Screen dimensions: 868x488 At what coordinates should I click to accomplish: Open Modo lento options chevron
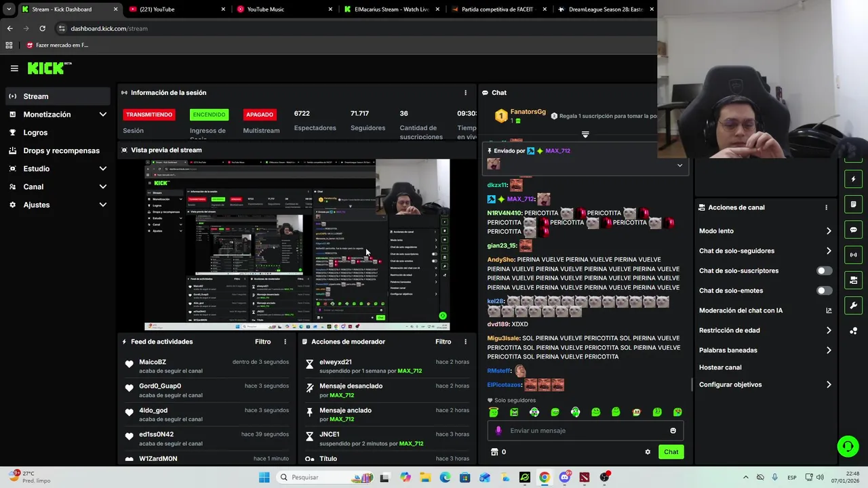point(829,231)
